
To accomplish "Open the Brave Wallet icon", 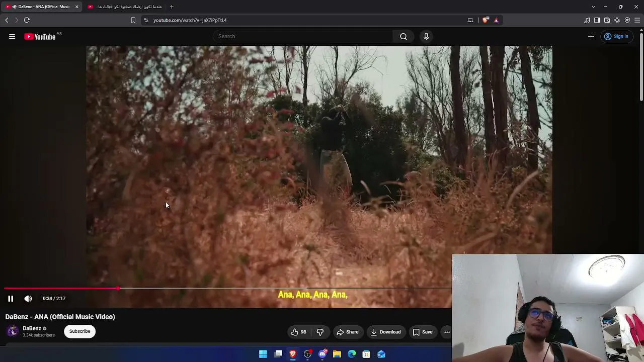I will [607, 20].
